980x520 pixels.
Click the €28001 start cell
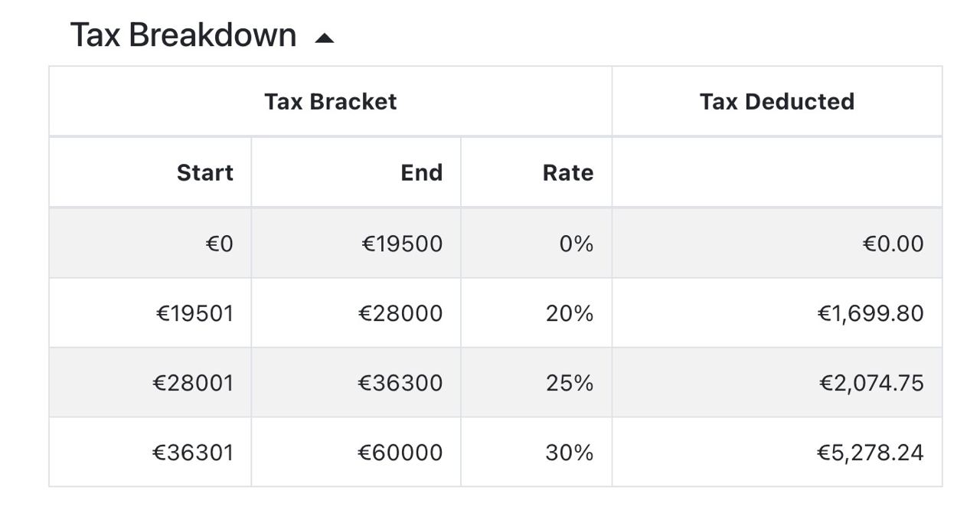point(193,383)
